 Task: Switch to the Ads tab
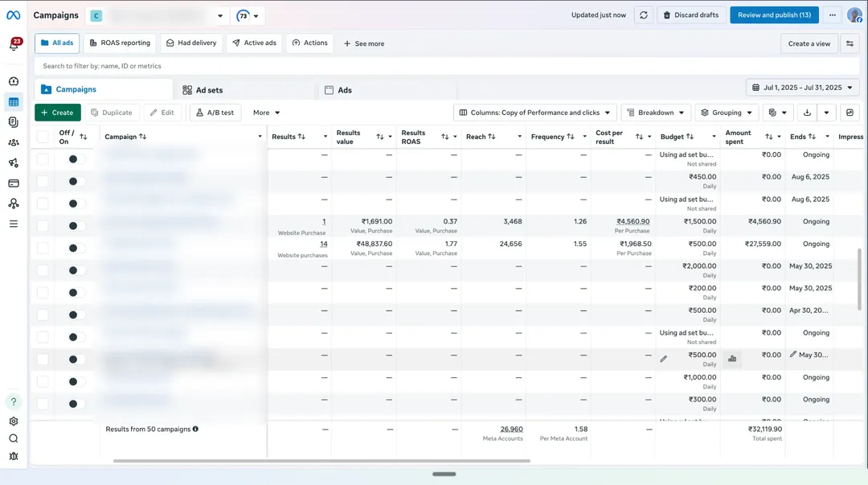(x=387, y=90)
